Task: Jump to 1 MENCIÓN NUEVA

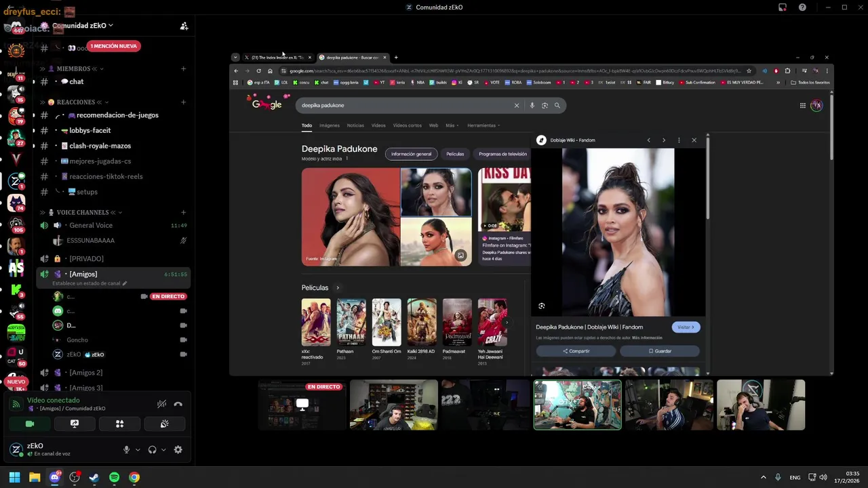Action: point(113,46)
